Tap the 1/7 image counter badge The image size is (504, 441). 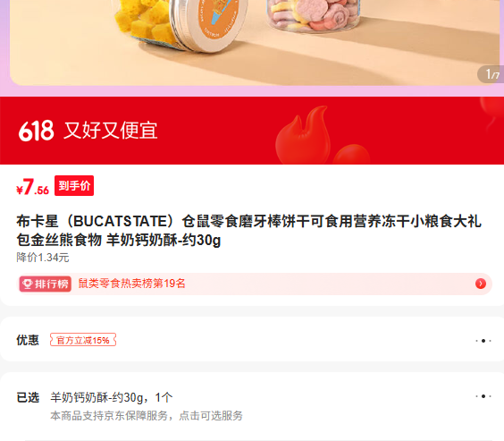point(491,74)
